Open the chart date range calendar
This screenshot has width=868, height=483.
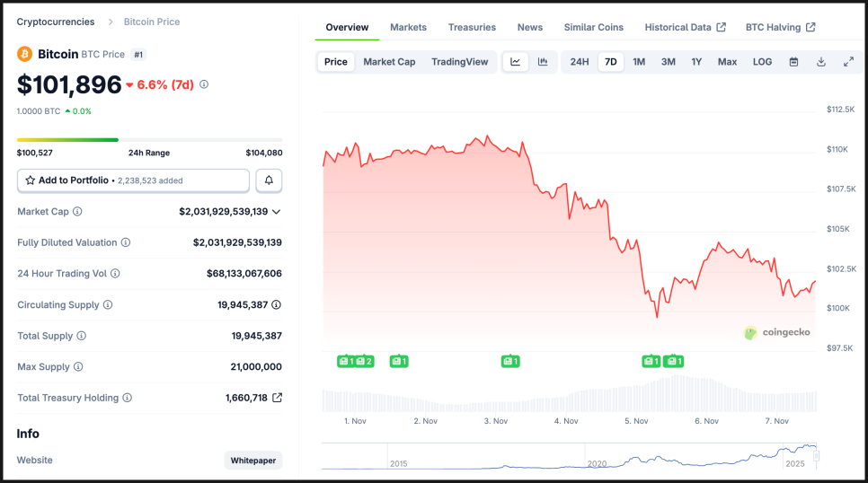[x=793, y=62]
